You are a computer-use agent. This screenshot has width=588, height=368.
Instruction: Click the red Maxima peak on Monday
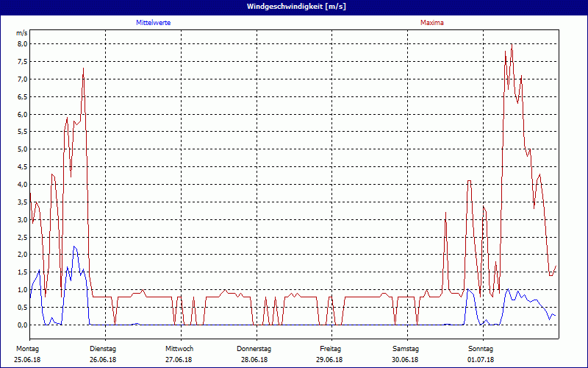pos(84,69)
